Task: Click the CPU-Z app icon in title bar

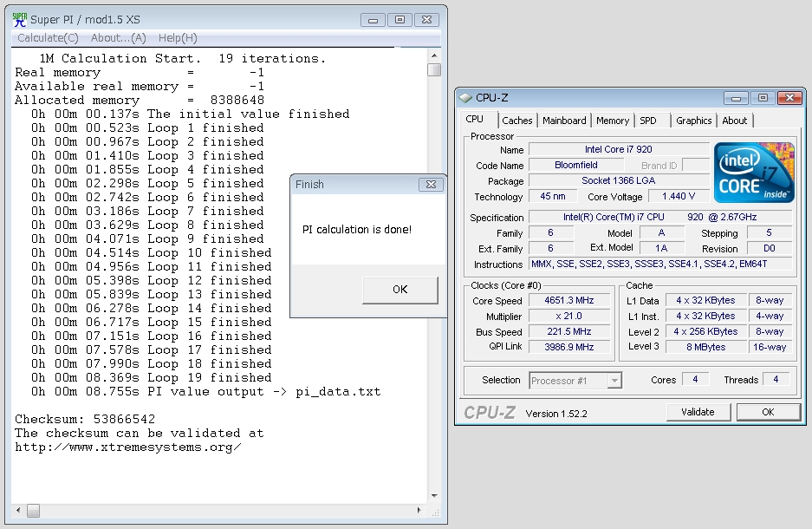Action: pyautogui.click(x=465, y=97)
